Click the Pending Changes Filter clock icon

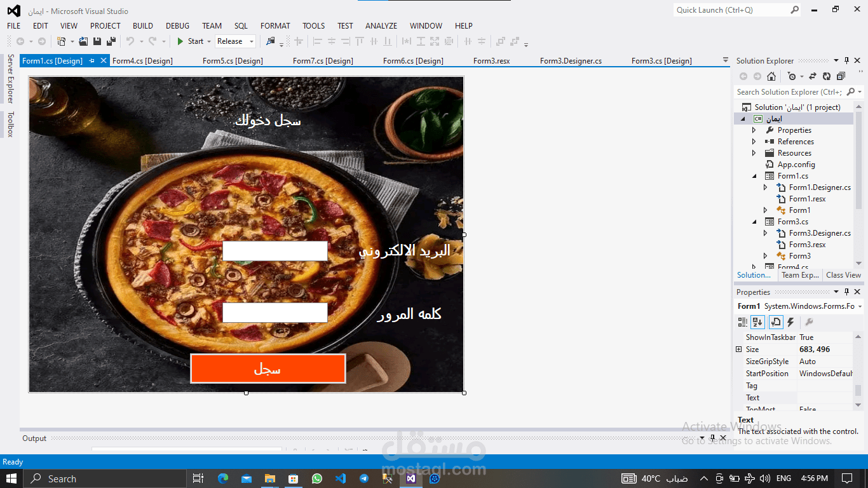(791, 76)
